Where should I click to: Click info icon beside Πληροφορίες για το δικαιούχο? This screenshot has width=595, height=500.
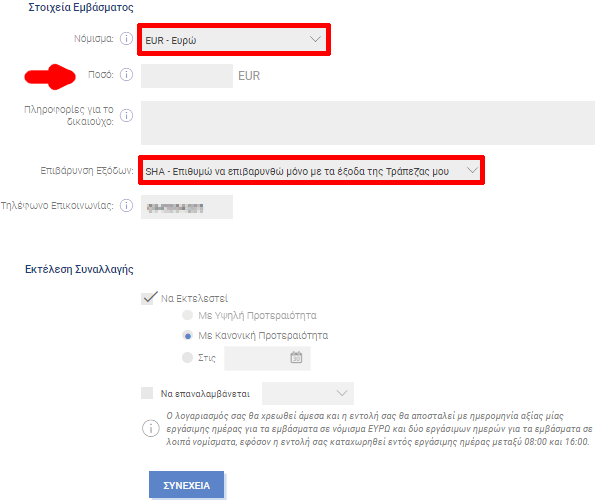coord(126,115)
